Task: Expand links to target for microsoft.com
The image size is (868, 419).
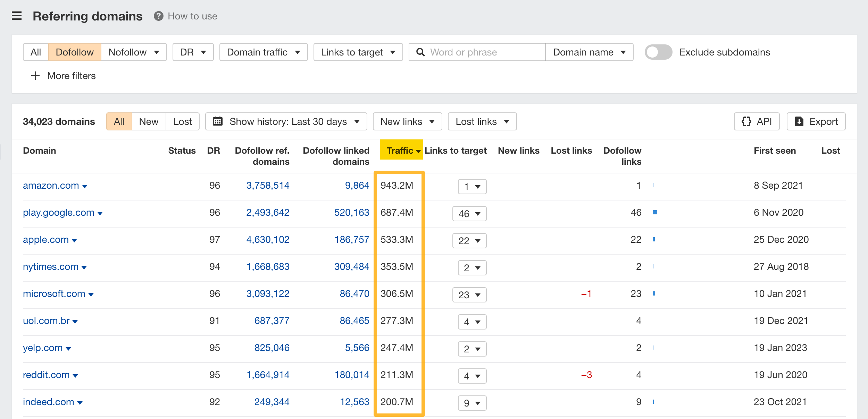Action: click(469, 295)
